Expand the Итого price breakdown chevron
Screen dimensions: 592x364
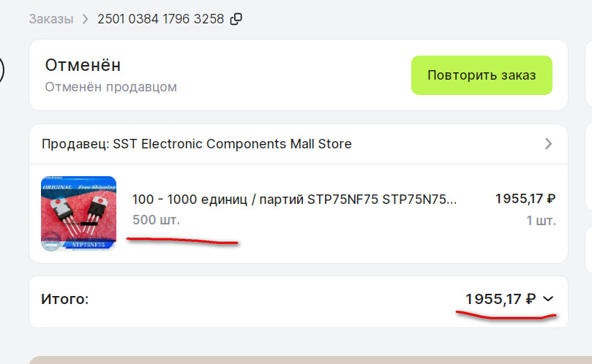(549, 299)
